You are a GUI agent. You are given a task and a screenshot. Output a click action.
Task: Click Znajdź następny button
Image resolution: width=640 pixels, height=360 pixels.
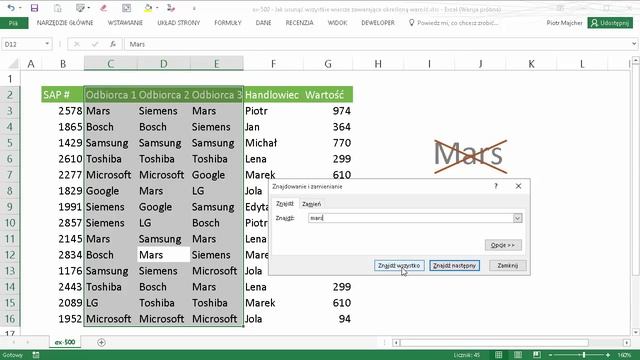coord(454,266)
